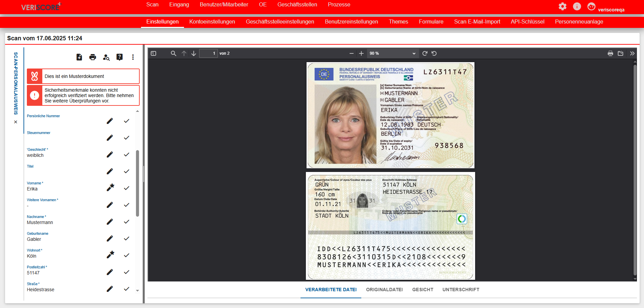The height and width of the screenshot is (308, 644).
Task: Edit Nachname with the pencil icon
Action: 110,222
